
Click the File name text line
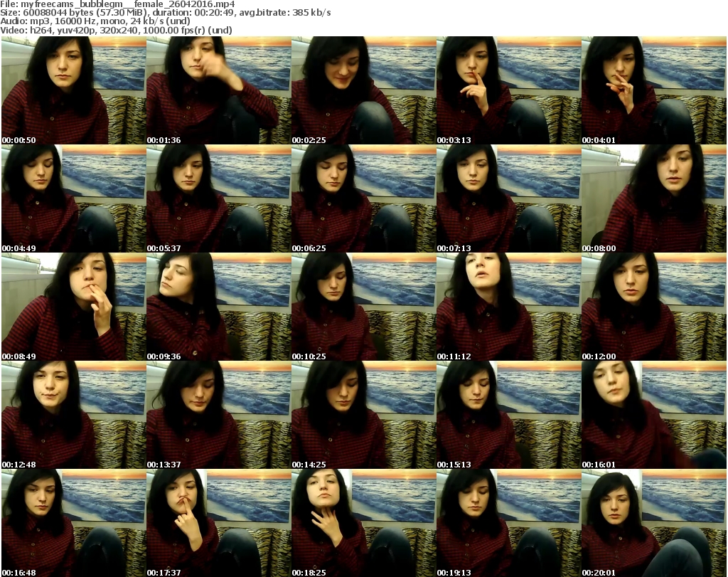click(x=117, y=4)
